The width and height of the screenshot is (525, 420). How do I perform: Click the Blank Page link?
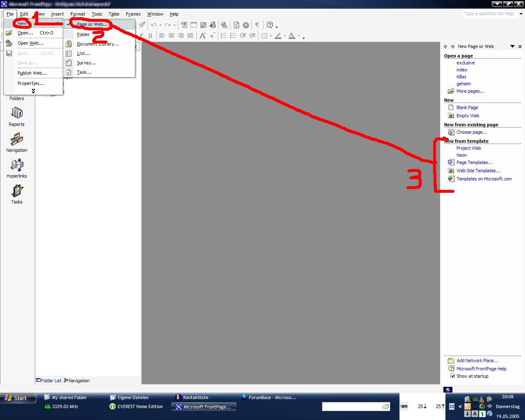pos(467,107)
